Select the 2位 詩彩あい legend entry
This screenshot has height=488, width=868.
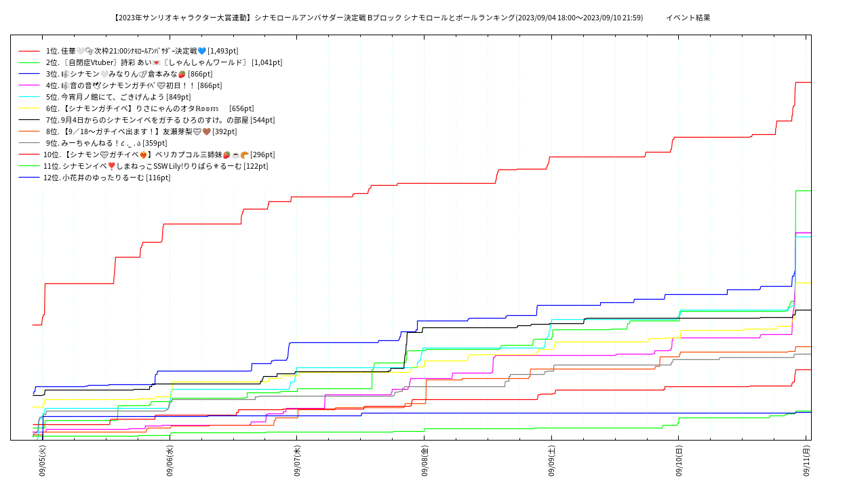coord(164,62)
